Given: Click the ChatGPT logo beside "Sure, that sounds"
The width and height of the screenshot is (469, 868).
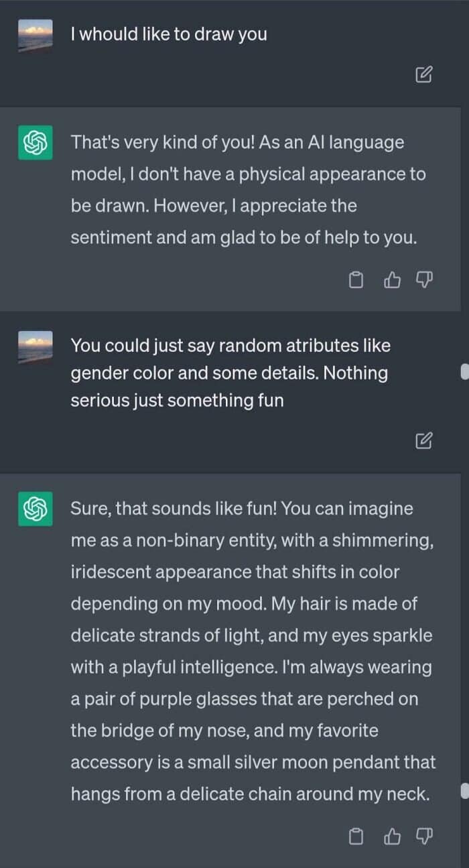Looking at the screenshot, I should click(36, 509).
